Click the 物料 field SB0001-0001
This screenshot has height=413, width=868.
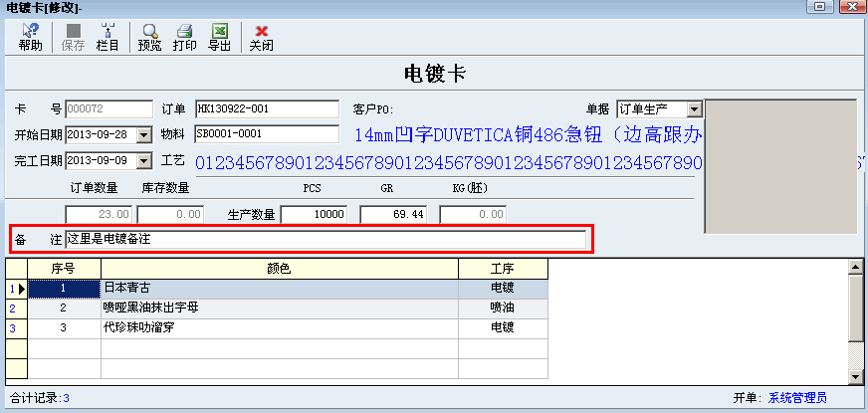[267, 134]
